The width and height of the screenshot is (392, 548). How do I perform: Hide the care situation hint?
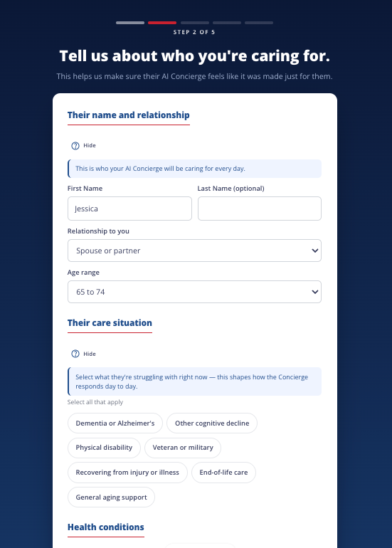point(90,354)
